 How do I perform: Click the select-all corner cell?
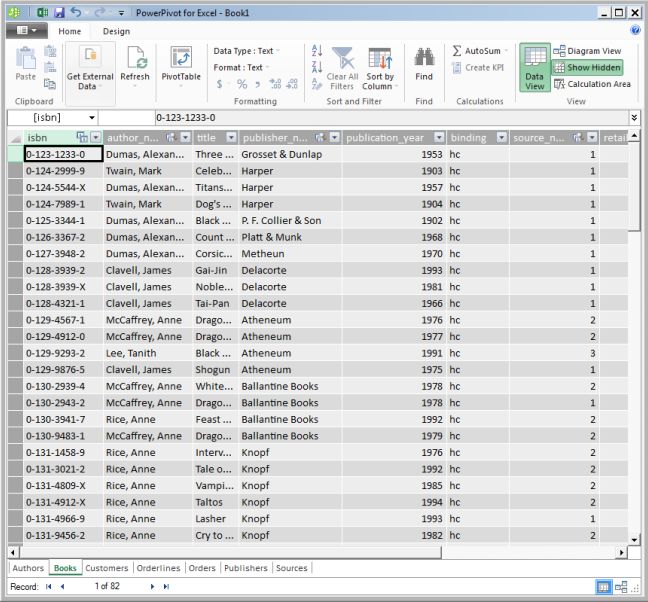[x=16, y=138]
